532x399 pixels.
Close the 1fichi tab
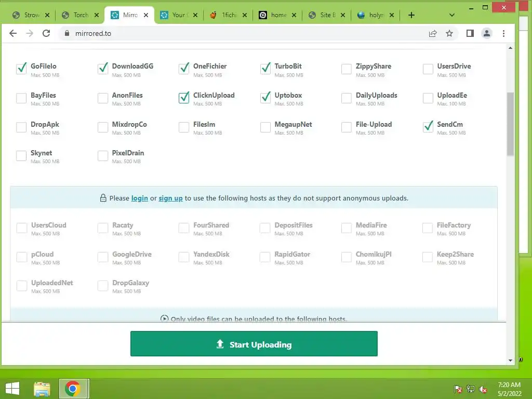(245, 15)
